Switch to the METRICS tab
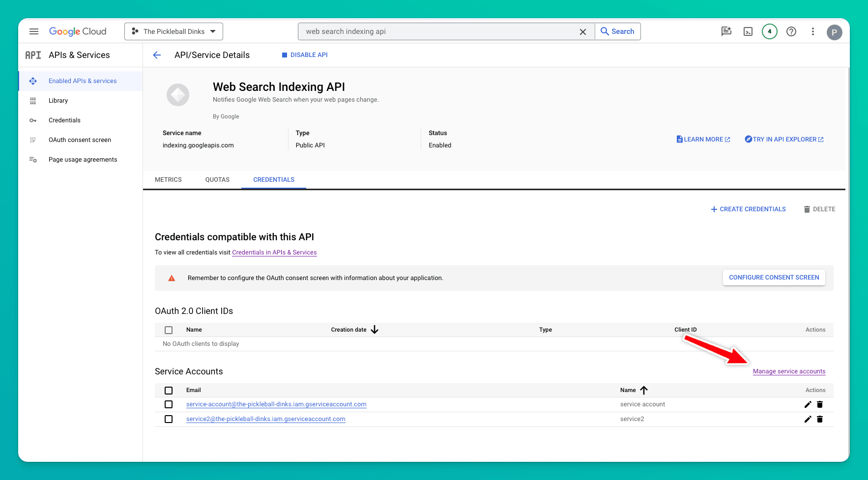Image resolution: width=868 pixels, height=480 pixels. click(168, 180)
